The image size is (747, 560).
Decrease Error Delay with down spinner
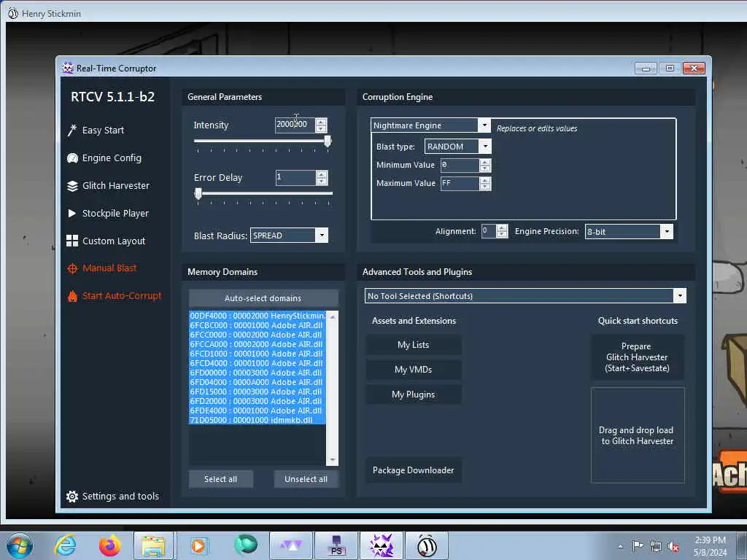point(322,181)
